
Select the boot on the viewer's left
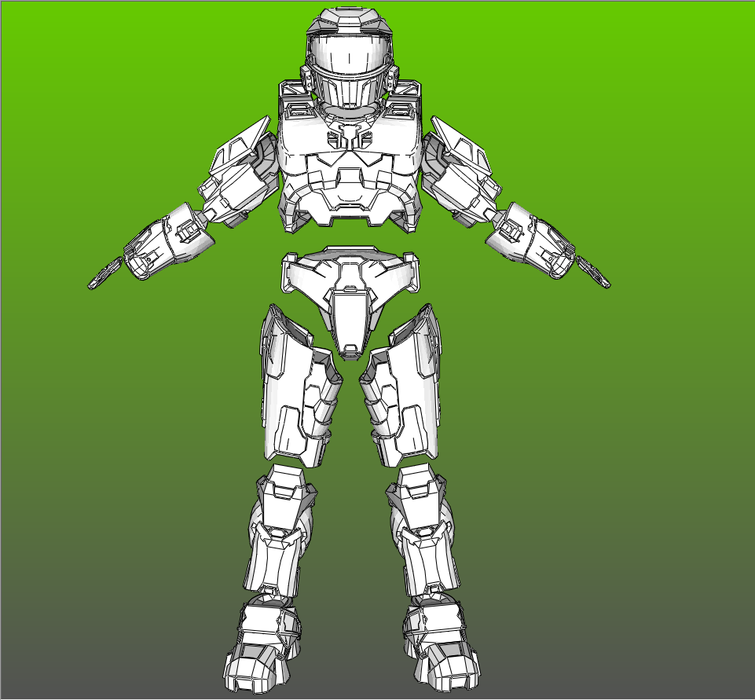click(263, 643)
